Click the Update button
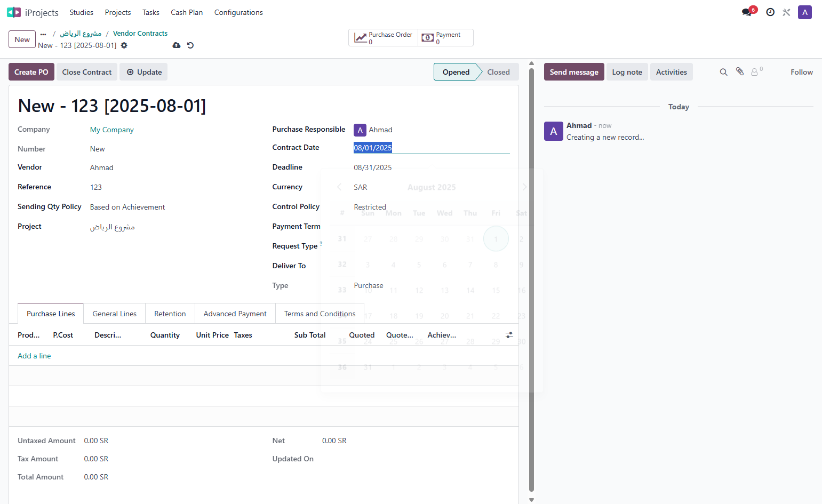The height and width of the screenshot is (504, 822). 143,72
